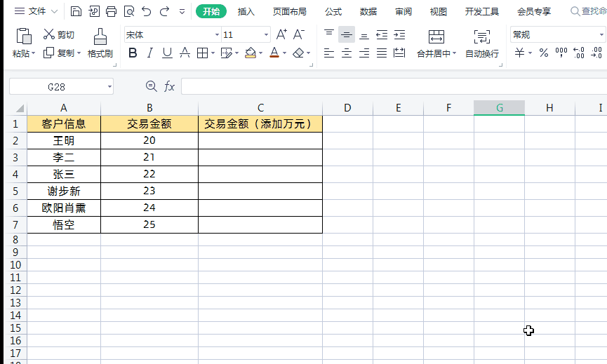Click the 开始 active tab
This screenshot has width=607, height=364.
(x=211, y=12)
